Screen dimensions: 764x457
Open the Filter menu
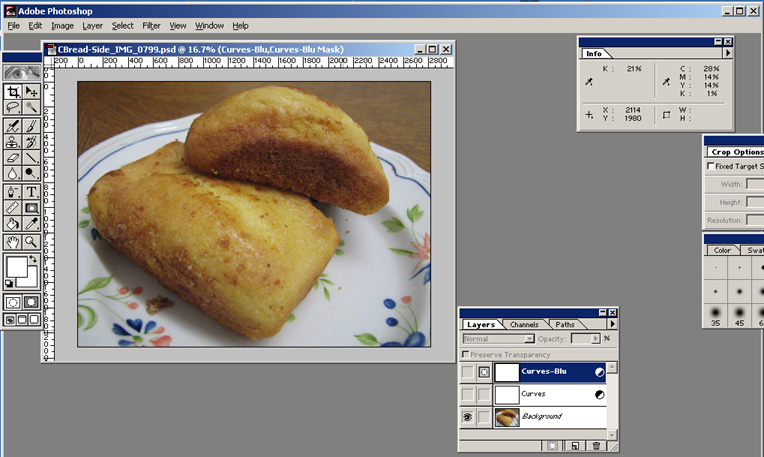(151, 26)
